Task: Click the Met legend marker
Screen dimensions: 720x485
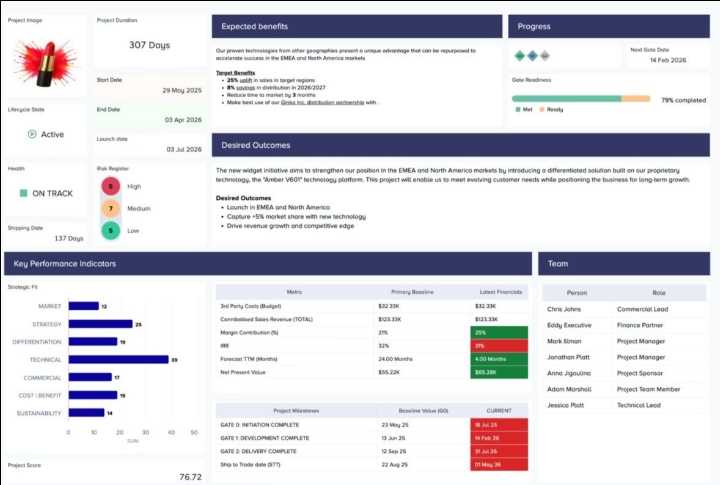Action: (518, 109)
